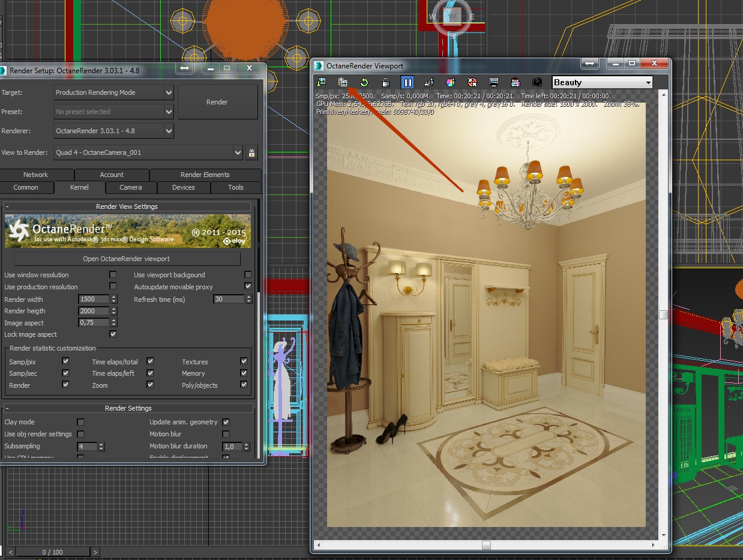Click the save render icon in OctaneRender Viewport
Image resolution: width=743 pixels, height=560 pixels.
pyautogui.click(x=321, y=82)
